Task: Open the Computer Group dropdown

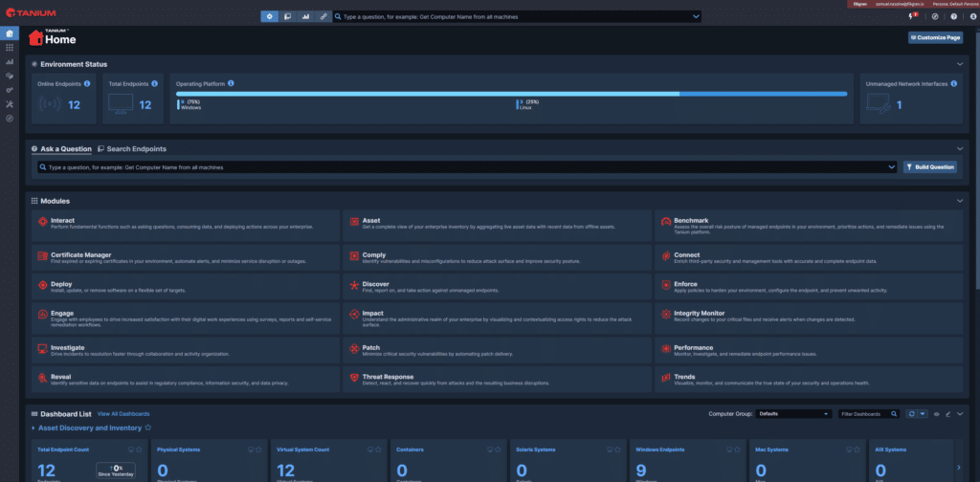Action: coord(793,414)
